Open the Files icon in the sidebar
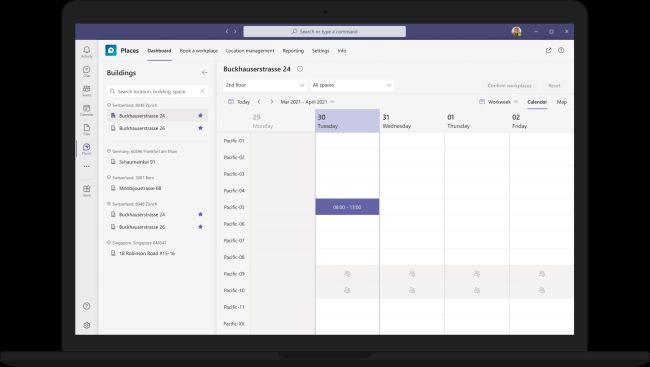Screen dimensions: 650x367 coord(86,129)
